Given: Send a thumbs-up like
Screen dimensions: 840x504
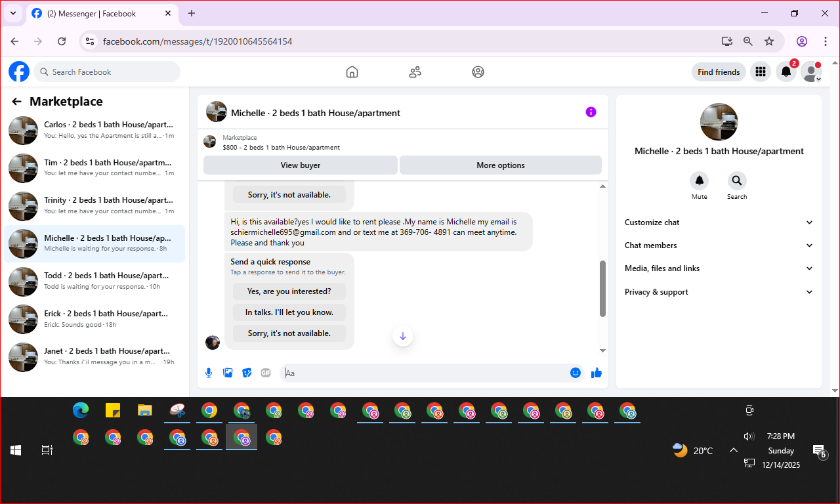Looking at the screenshot, I should pos(597,373).
